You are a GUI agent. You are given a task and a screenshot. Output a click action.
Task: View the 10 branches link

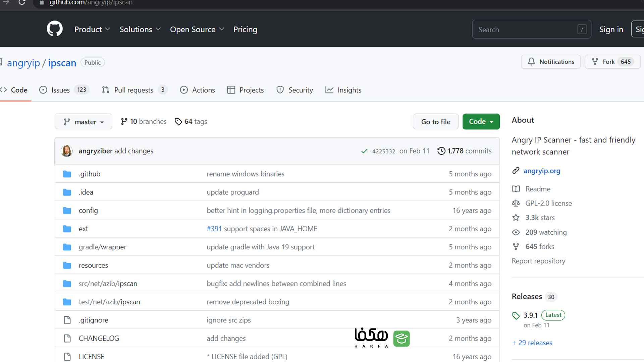(x=144, y=122)
